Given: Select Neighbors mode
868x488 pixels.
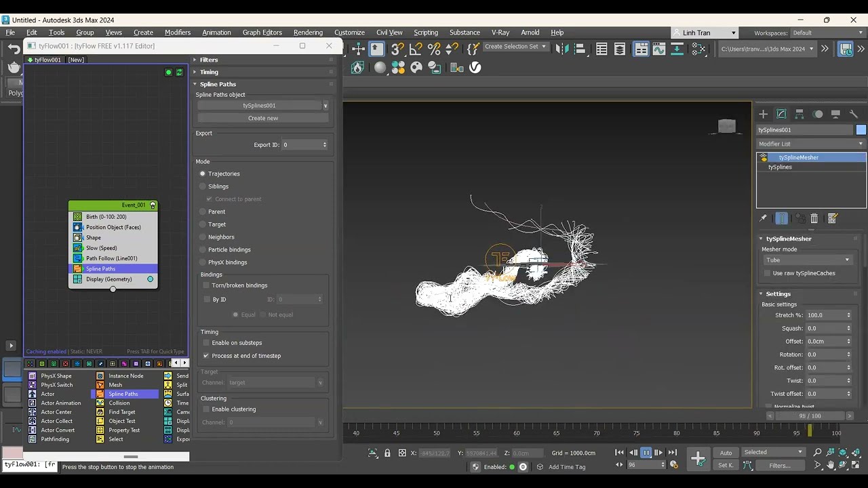Looking at the screenshot, I should [x=202, y=237].
